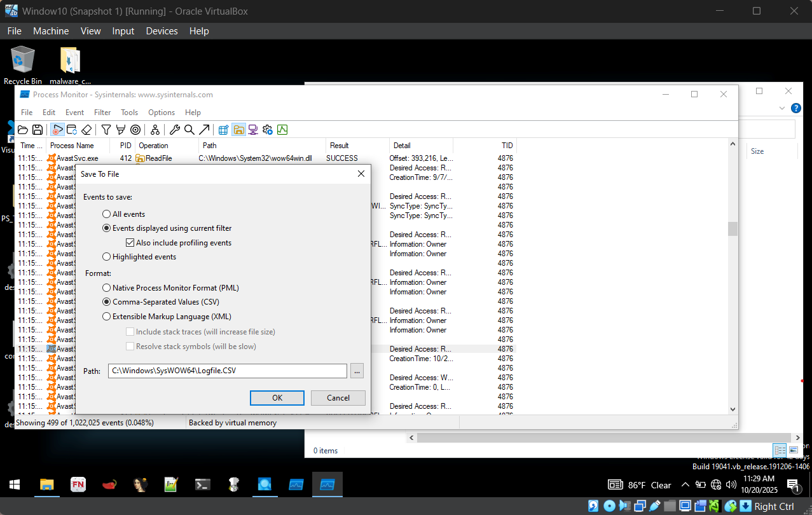
Task: Click the red chili pepper taskbar icon
Action: point(109,484)
